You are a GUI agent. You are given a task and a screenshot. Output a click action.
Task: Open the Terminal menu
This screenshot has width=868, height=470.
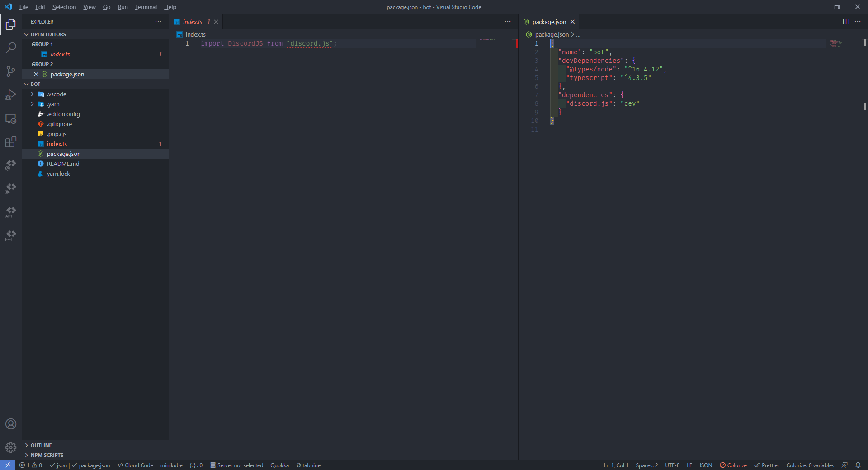point(146,7)
